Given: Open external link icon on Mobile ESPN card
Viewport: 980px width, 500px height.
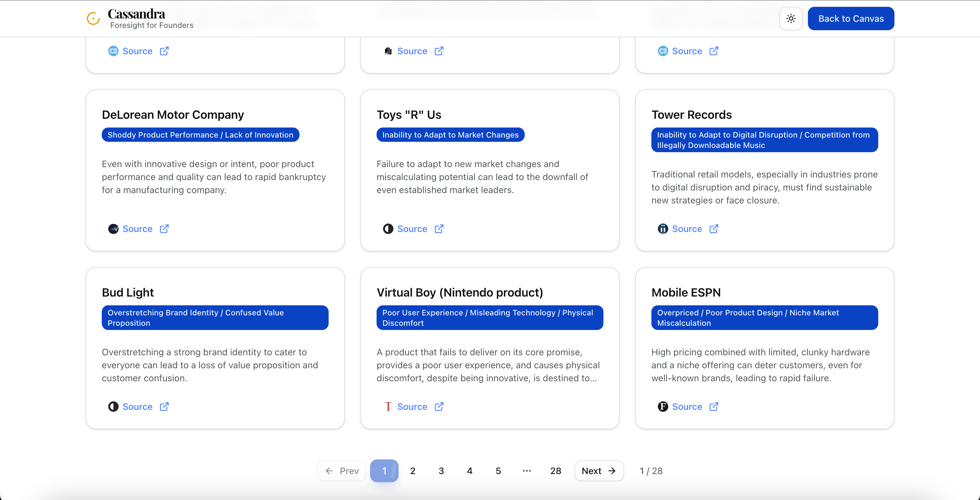Looking at the screenshot, I should point(714,407).
